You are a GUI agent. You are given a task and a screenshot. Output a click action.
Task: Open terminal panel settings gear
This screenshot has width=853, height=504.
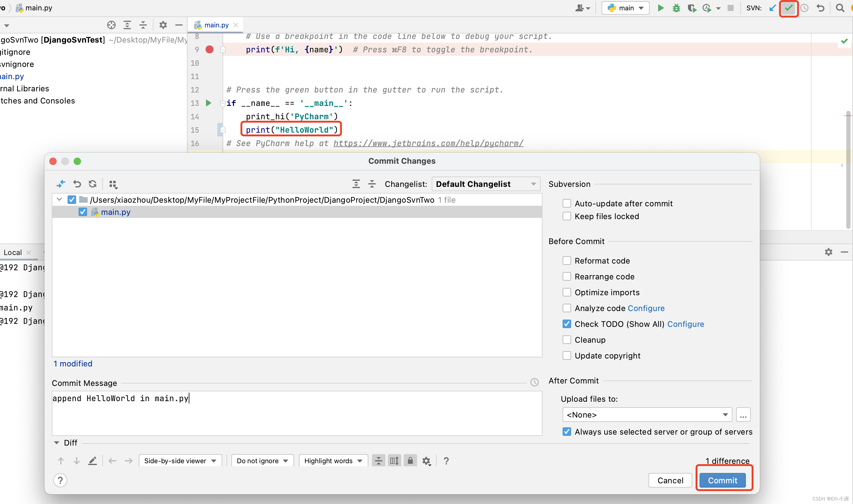(x=829, y=252)
